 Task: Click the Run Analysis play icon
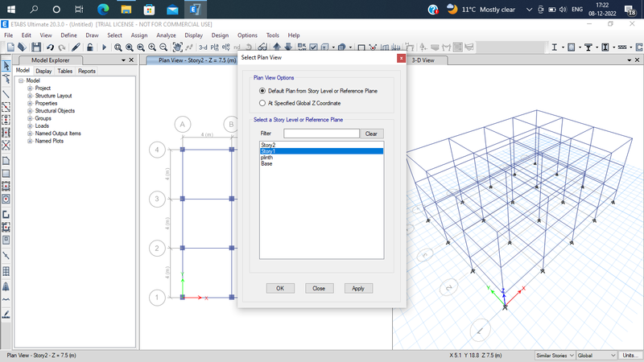click(x=104, y=47)
